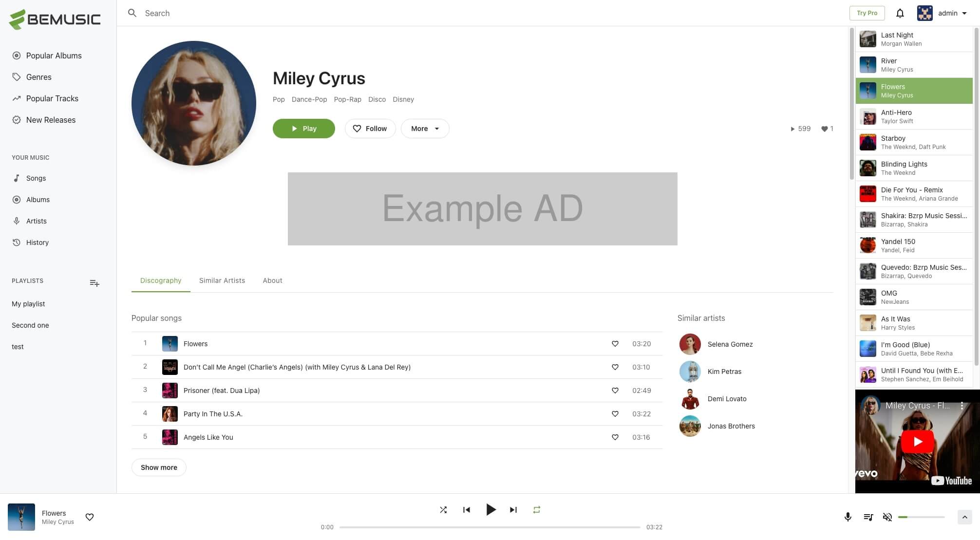Click Show more under Popular songs
The height and width of the screenshot is (540, 980).
[x=159, y=467]
